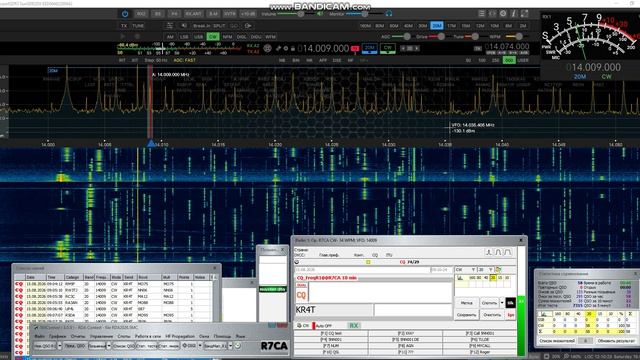The width and height of the screenshot is (640, 360).
Task: Click the headphones monitor icon
Action: (x=389, y=14)
